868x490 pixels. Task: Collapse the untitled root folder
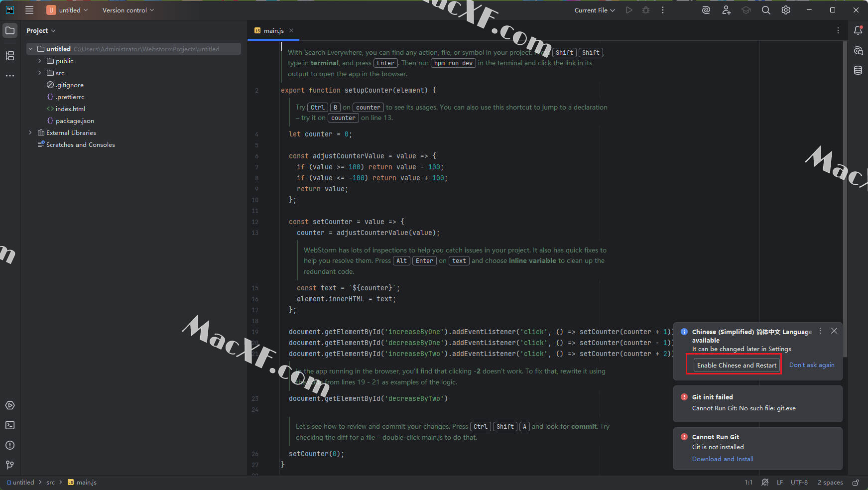[30, 49]
